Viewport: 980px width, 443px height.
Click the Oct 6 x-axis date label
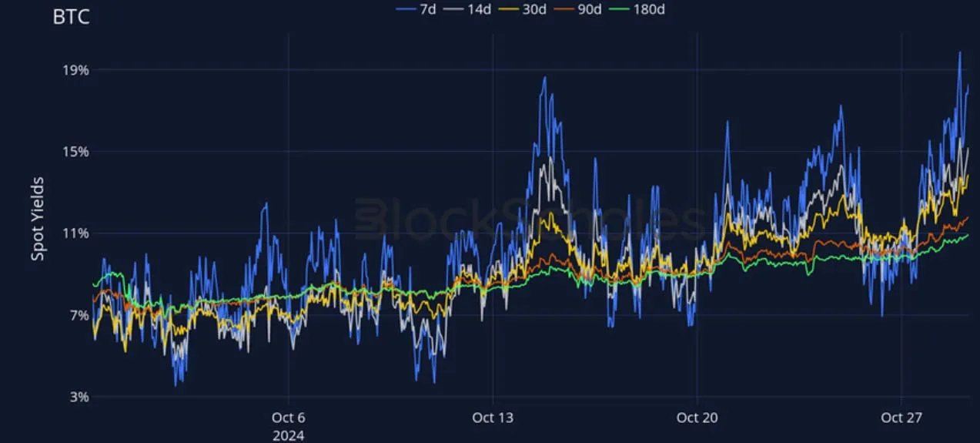pyautogui.click(x=288, y=418)
